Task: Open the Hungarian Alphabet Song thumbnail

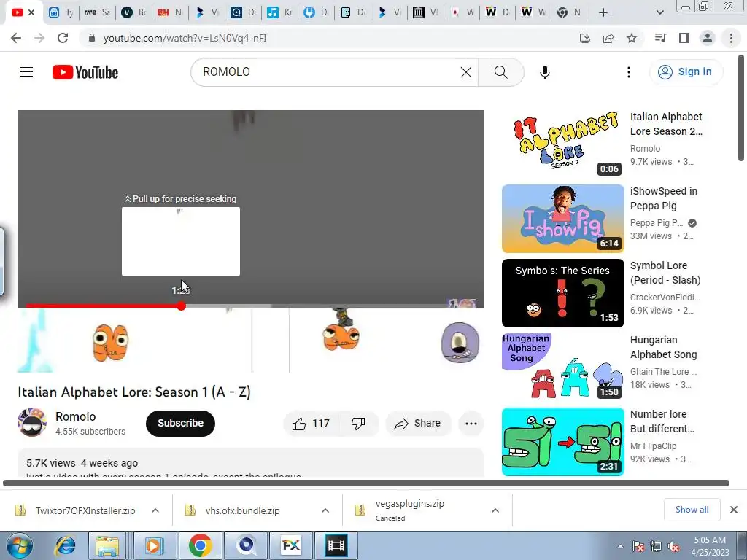Action: [562, 367]
